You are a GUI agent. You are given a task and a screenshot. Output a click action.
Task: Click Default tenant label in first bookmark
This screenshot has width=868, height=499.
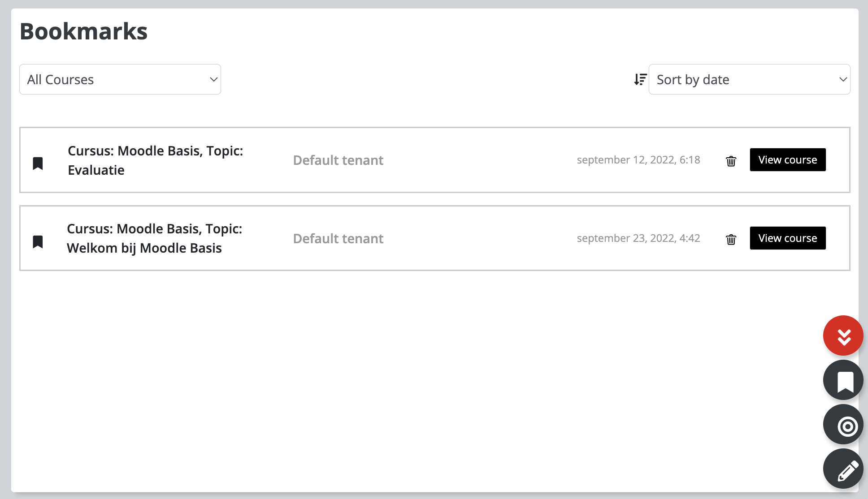tap(338, 160)
